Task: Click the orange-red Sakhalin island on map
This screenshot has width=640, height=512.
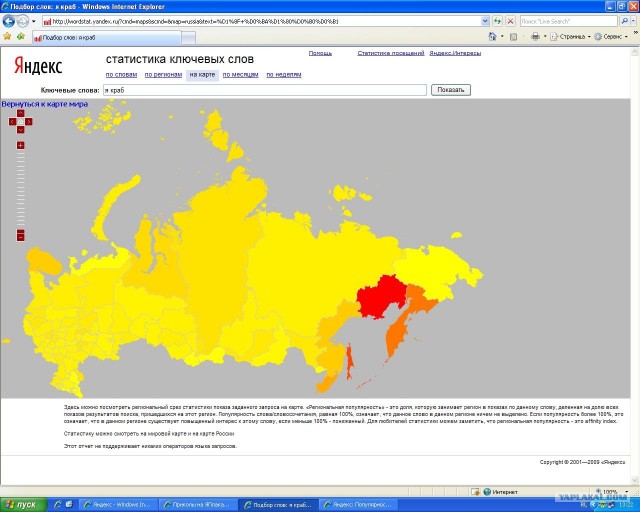Action: [349, 361]
